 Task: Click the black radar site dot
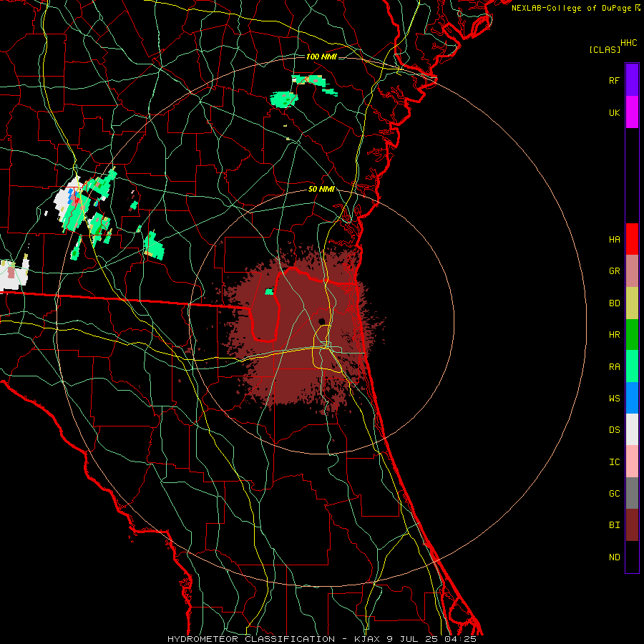[x=321, y=321]
